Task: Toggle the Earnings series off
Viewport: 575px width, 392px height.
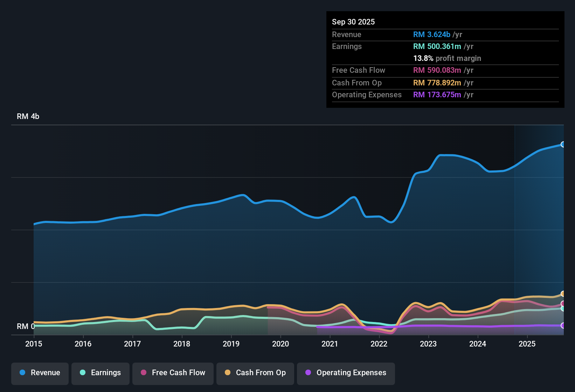Action: coord(101,373)
